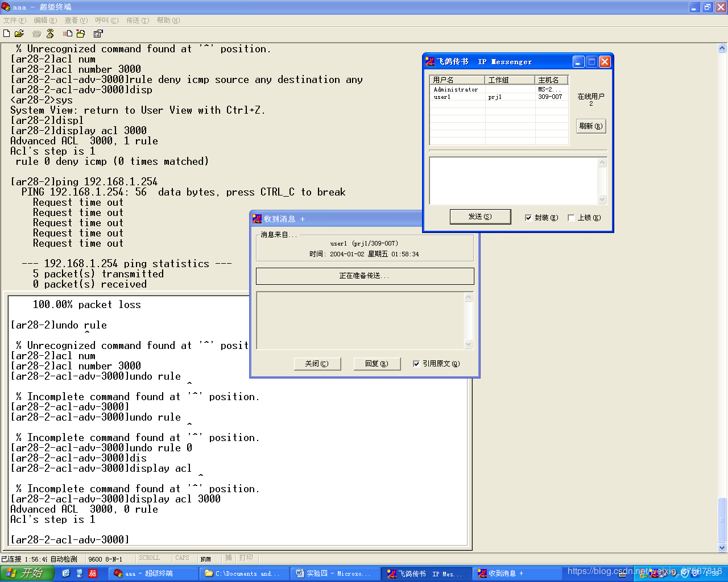Click the HyperTerminal vertical scrollbar thumb

click(723, 520)
